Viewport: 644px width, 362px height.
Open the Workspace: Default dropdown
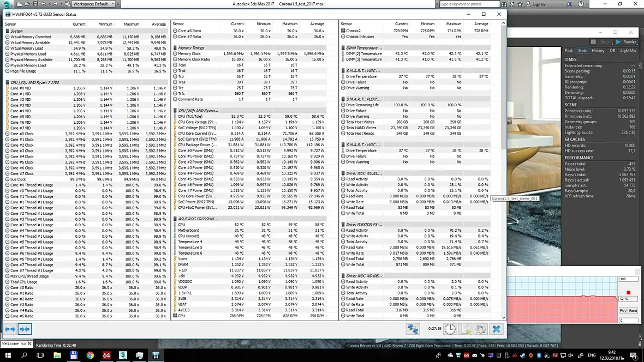coord(94,4)
